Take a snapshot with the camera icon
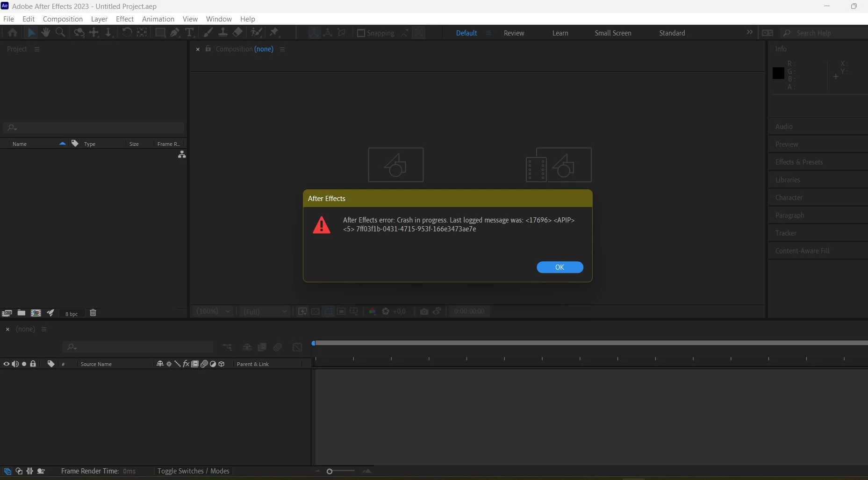This screenshot has height=480, width=868. pyautogui.click(x=424, y=311)
